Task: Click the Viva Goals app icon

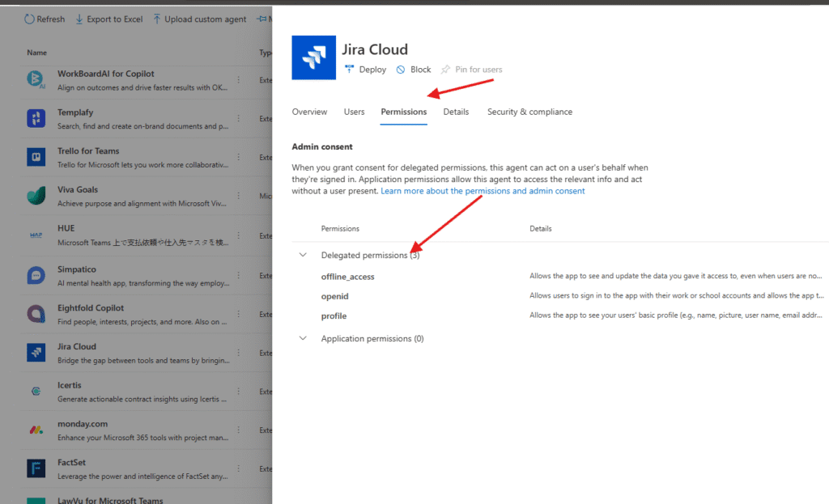Action: pyautogui.click(x=36, y=197)
